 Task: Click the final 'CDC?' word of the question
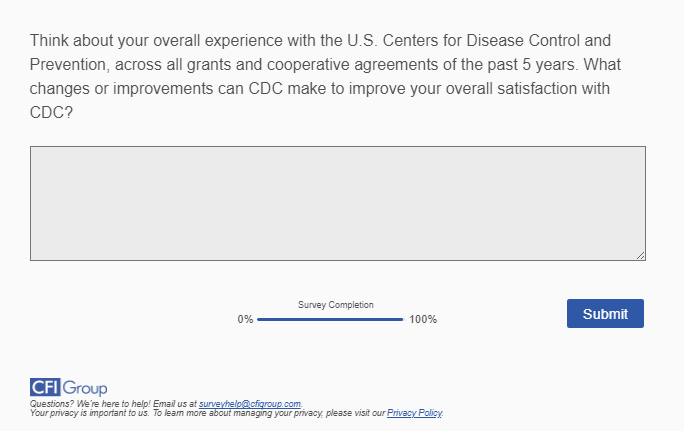pos(50,113)
